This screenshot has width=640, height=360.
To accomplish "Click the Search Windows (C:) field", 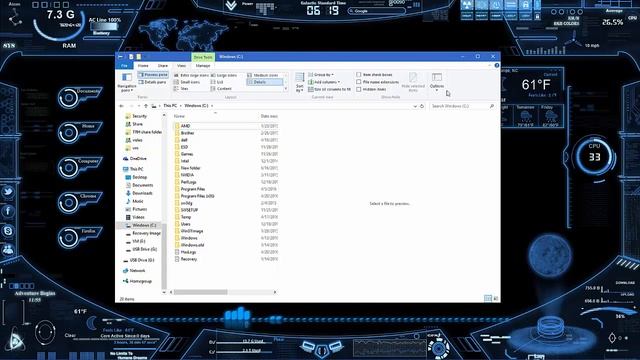I will pyautogui.click(x=462, y=106).
